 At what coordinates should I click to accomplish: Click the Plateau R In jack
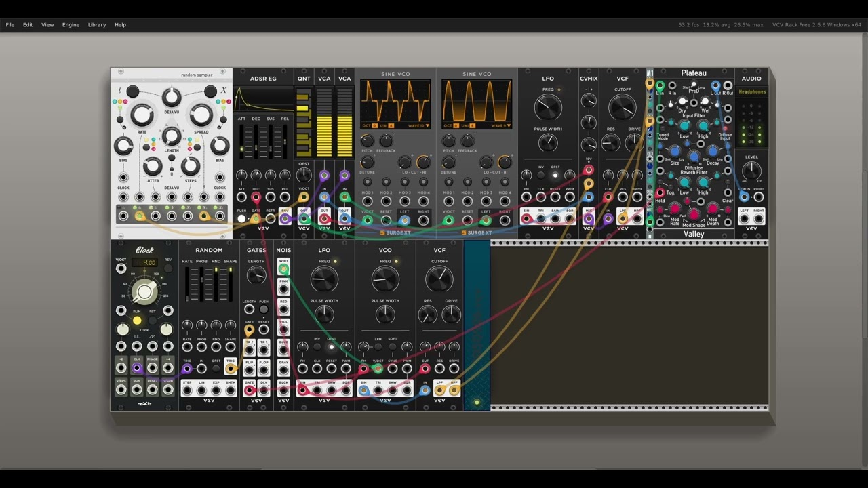coord(672,86)
